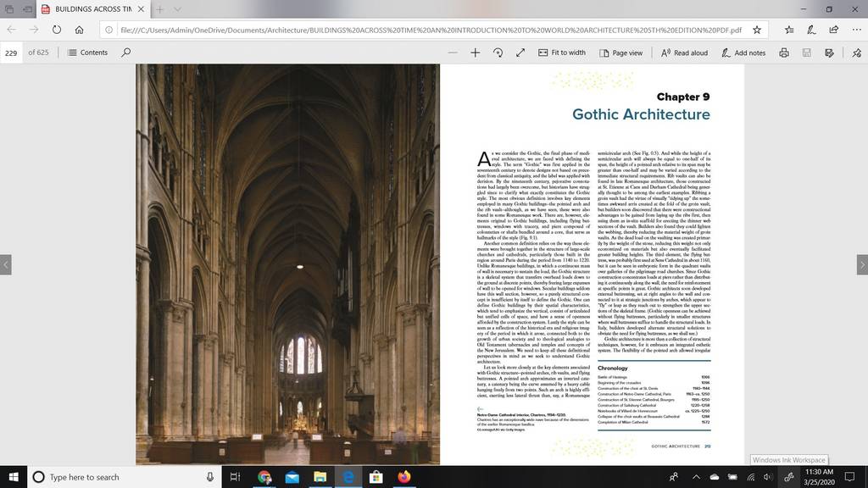Click the Type here to search box
Image resolution: width=868 pixels, height=488 pixels.
[x=124, y=477]
